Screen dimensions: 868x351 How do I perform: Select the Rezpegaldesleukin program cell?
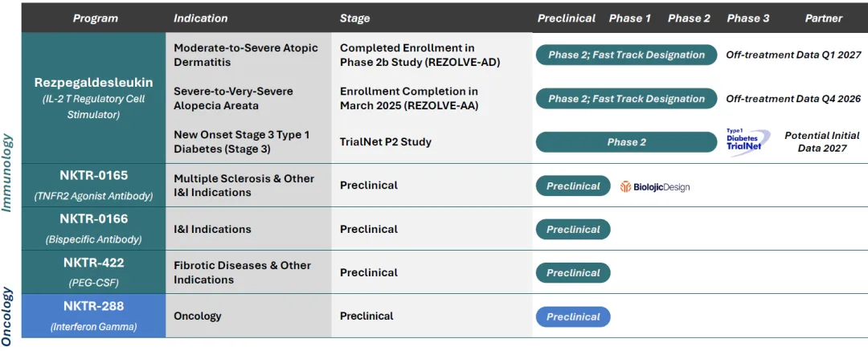(x=93, y=97)
